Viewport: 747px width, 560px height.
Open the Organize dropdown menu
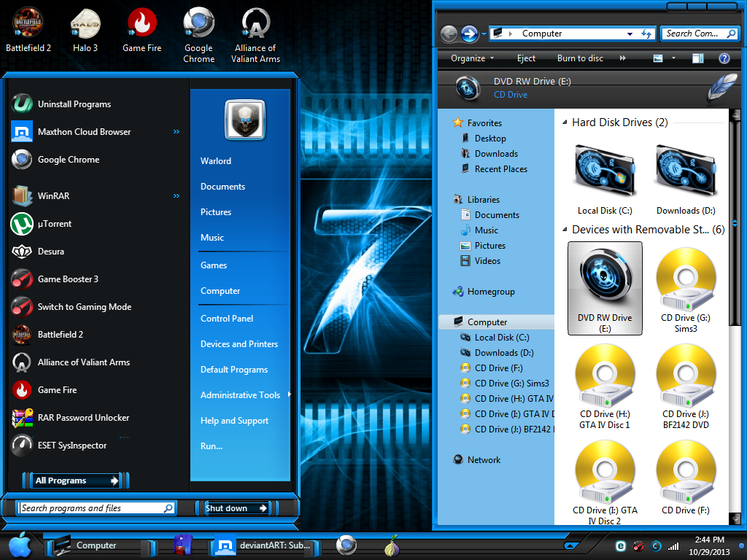pos(472,58)
